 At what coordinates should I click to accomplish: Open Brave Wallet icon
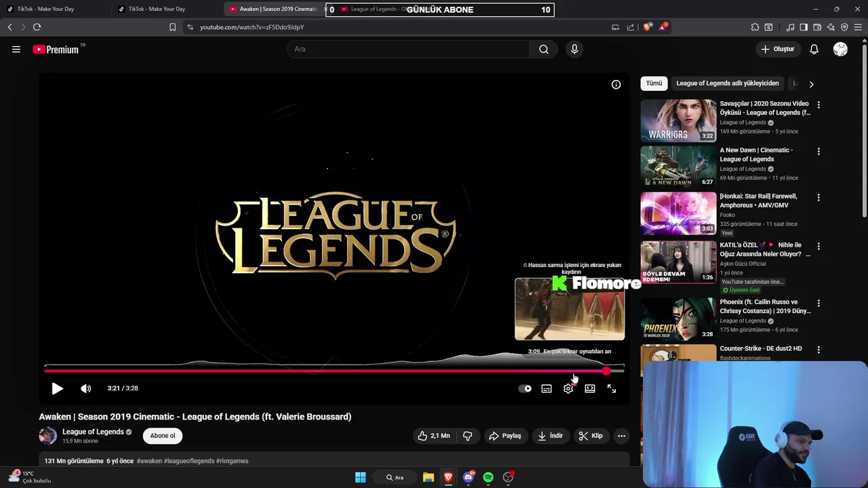[x=817, y=27]
